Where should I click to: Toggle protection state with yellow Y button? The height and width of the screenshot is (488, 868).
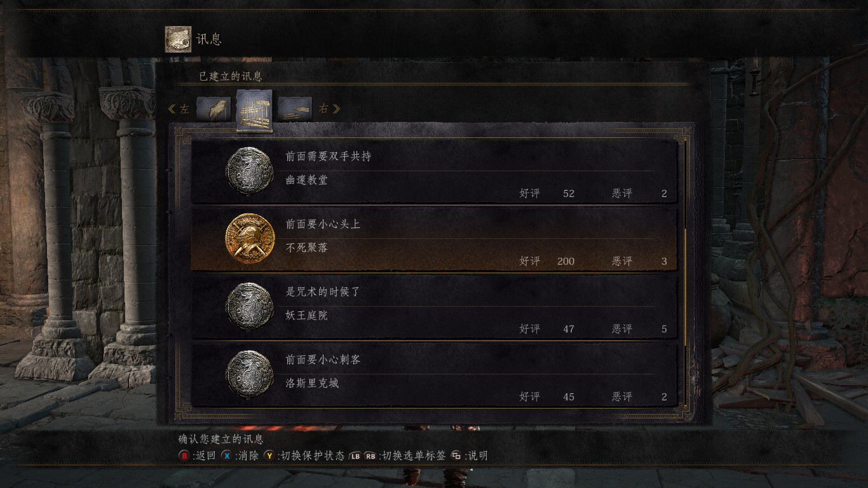pyautogui.click(x=269, y=456)
